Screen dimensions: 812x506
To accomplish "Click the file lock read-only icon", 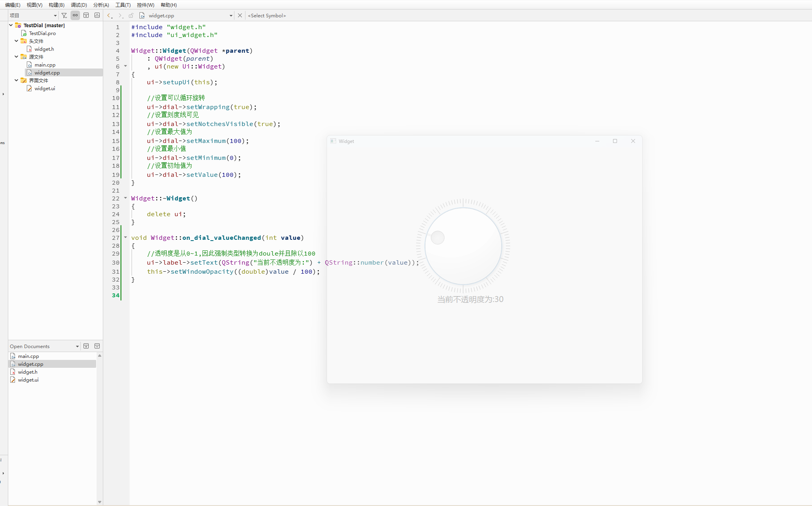I will [x=131, y=15].
